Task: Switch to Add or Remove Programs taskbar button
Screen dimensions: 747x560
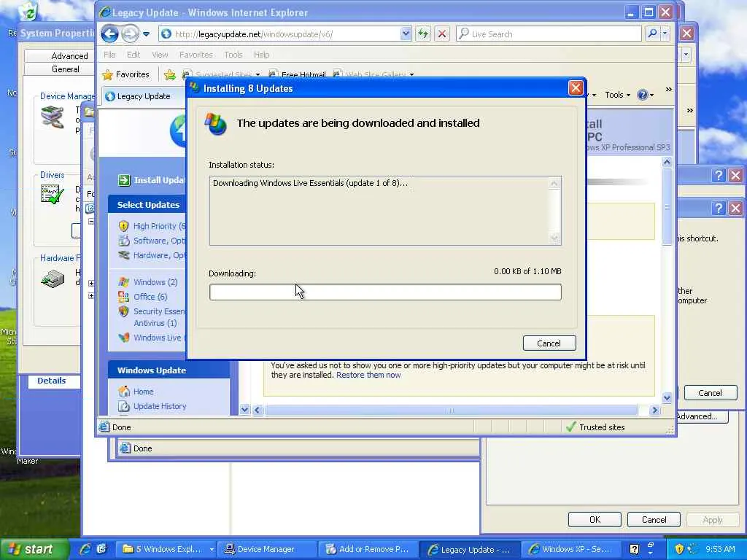Action: point(368,549)
